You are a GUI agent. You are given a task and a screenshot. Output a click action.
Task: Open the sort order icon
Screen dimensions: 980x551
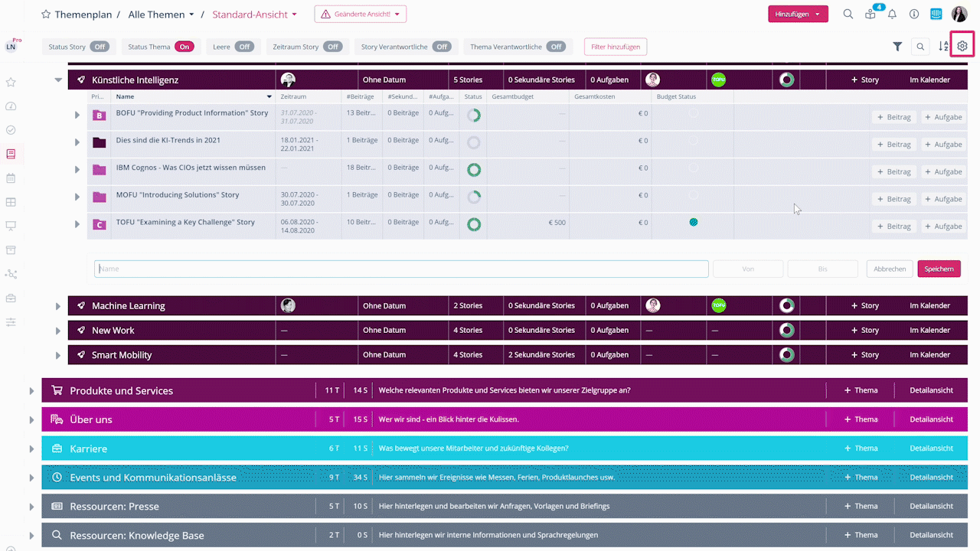click(943, 47)
